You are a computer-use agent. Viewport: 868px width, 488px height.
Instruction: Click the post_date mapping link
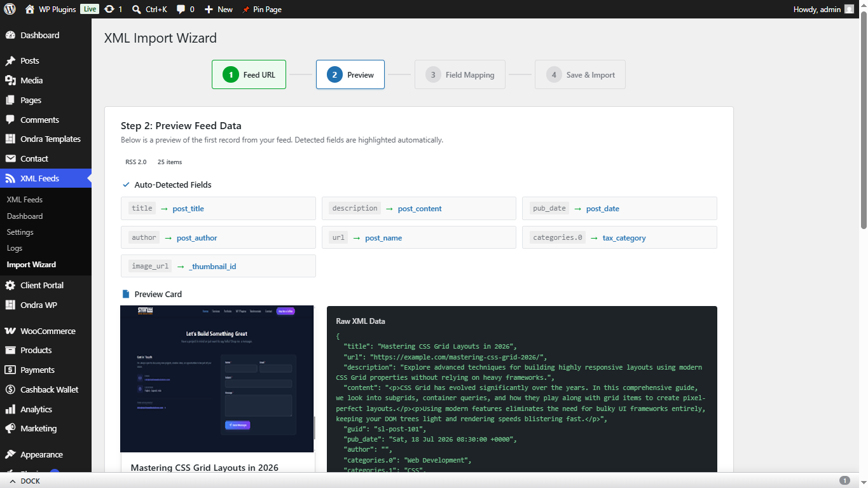tap(603, 209)
